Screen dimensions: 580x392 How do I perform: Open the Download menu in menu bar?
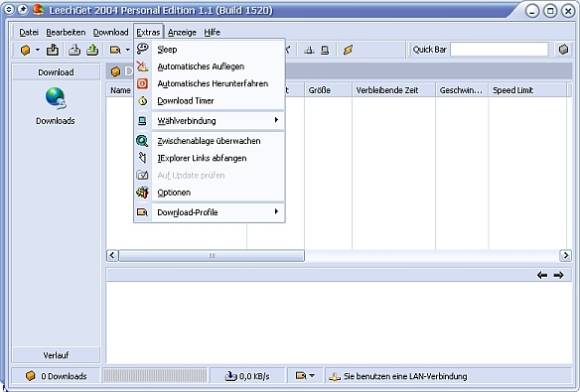(x=111, y=33)
